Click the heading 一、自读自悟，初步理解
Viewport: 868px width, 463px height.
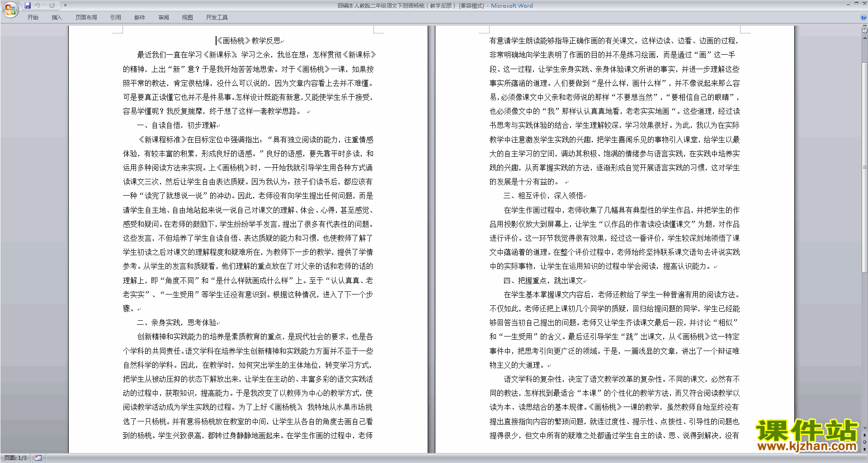click(x=177, y=125)
